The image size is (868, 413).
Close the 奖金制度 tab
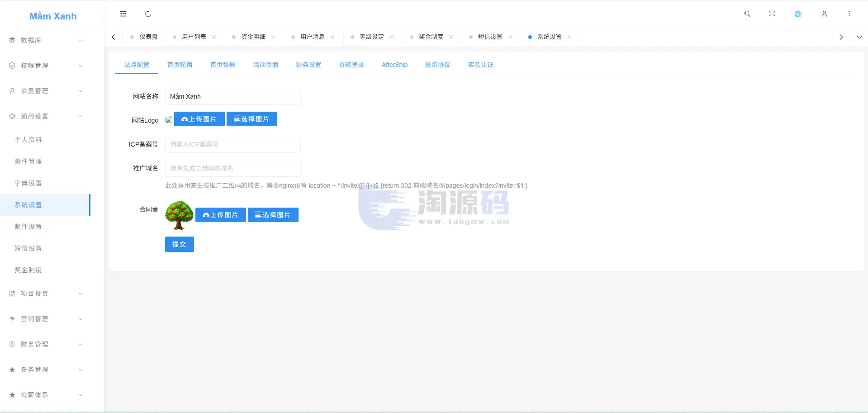coord(451,37)
